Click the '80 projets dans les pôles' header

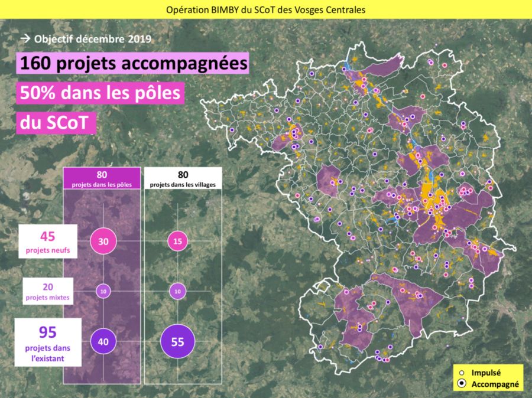point(102,178)
